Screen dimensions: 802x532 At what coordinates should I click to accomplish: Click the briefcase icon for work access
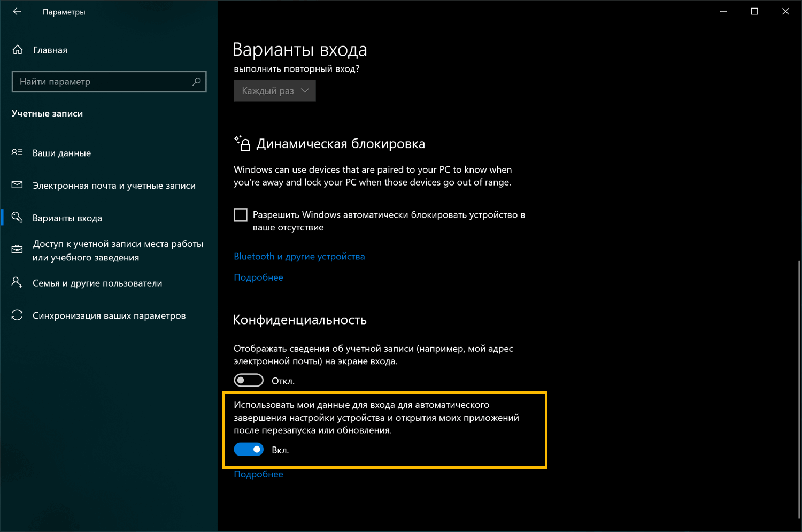coord(17,250)
